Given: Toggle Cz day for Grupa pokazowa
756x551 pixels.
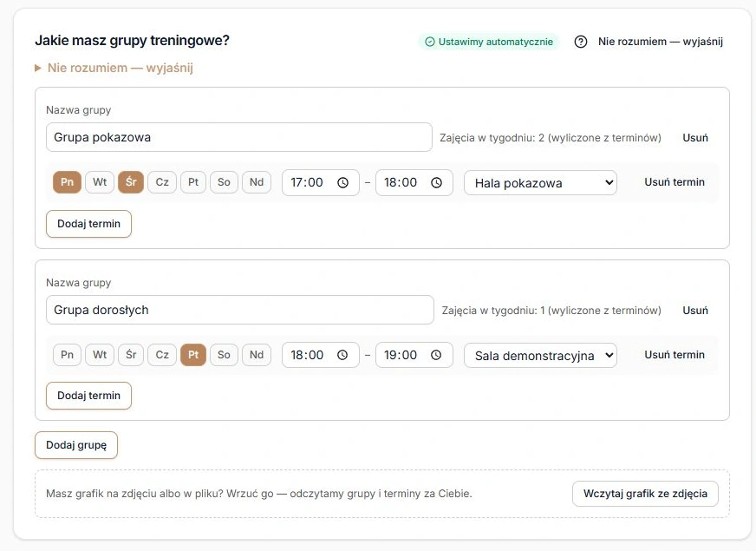Looking at the screenshot, I should point(162,182).
